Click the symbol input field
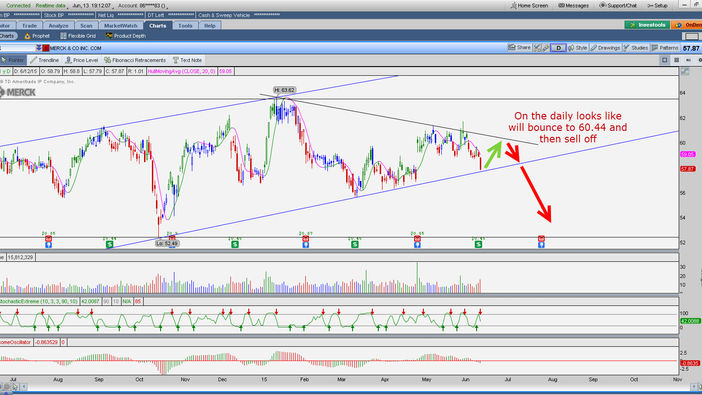Screen dimensions: 702x395 point(17,48)
